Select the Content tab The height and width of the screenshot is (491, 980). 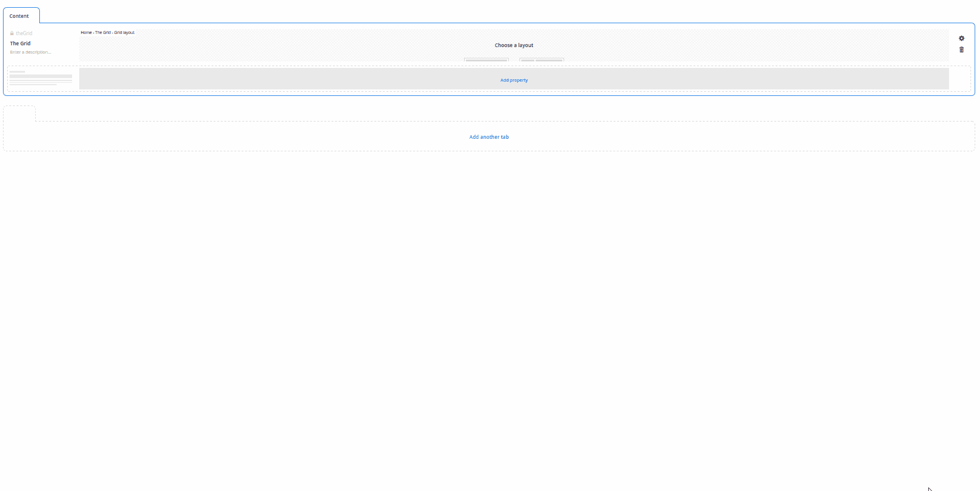click(19, 16)
